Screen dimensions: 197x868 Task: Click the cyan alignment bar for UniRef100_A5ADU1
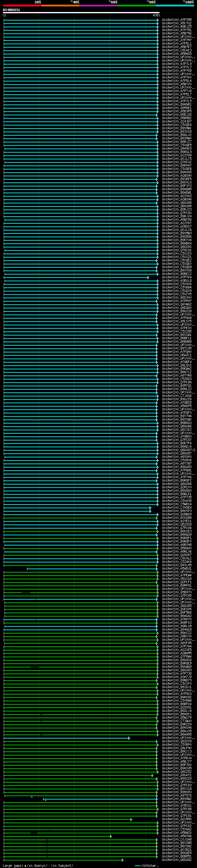[92, 568]
